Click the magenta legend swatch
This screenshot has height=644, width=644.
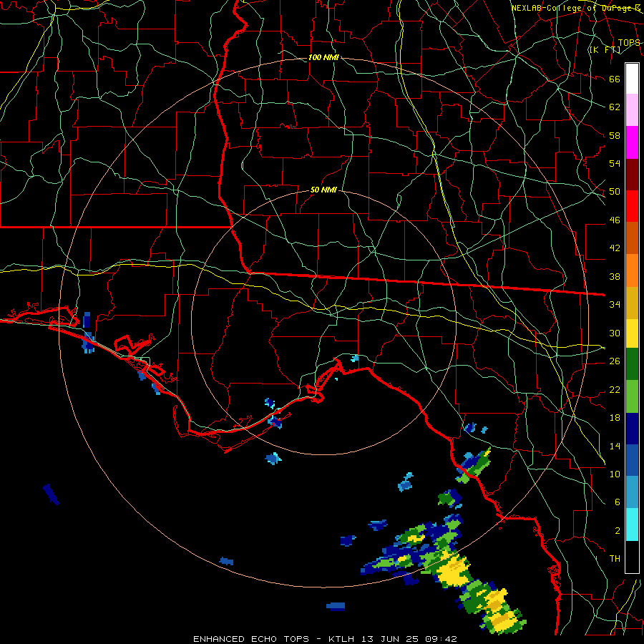click(x=632, y=142)
